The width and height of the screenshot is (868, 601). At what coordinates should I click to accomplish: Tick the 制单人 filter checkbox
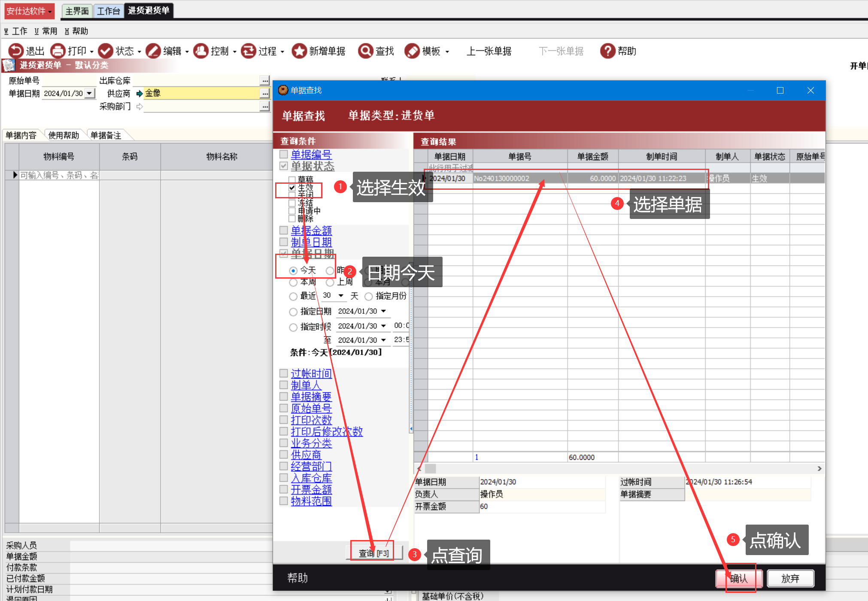[284, 385]
